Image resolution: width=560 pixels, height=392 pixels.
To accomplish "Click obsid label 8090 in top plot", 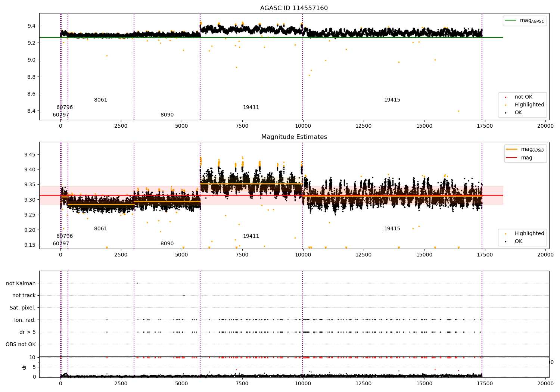I will (x=167, y=115).
